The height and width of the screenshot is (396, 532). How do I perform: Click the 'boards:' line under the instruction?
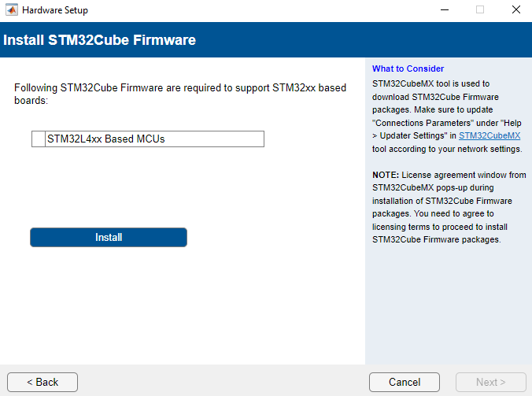click(31, 101)
